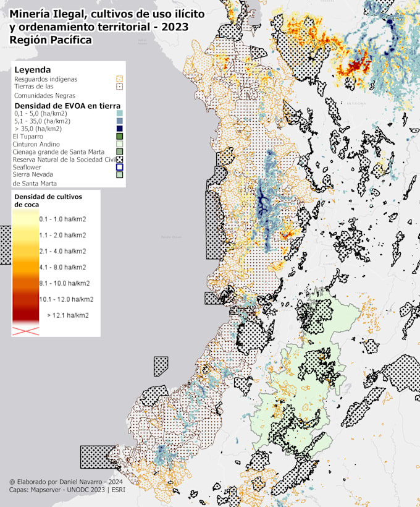Click the '2.1 - 4.0 ha/km2' label
This screenshot has width=420, height=507.
point(62,251)
